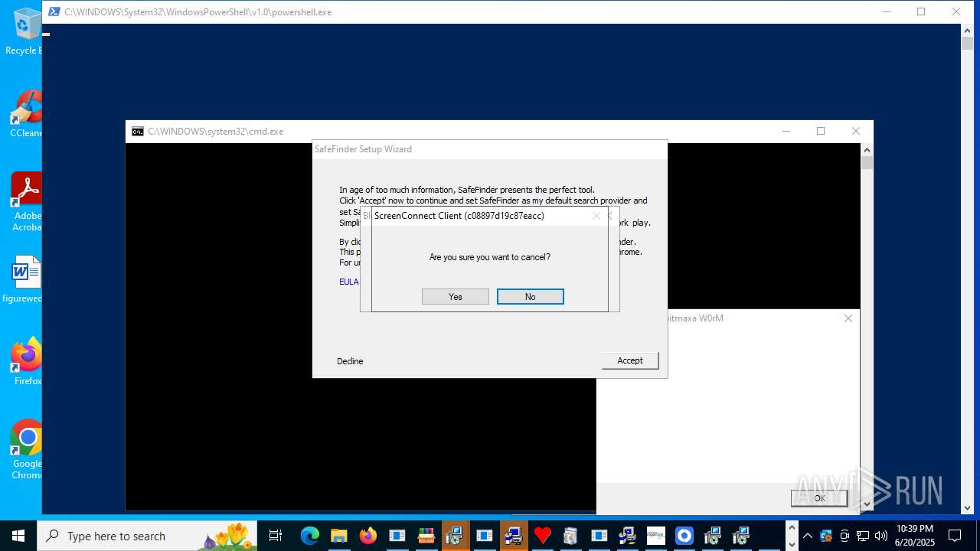Click the cmd.exe scrollbar up arrow
This screenshot has width=980, height=551.
tap(867, 150)
